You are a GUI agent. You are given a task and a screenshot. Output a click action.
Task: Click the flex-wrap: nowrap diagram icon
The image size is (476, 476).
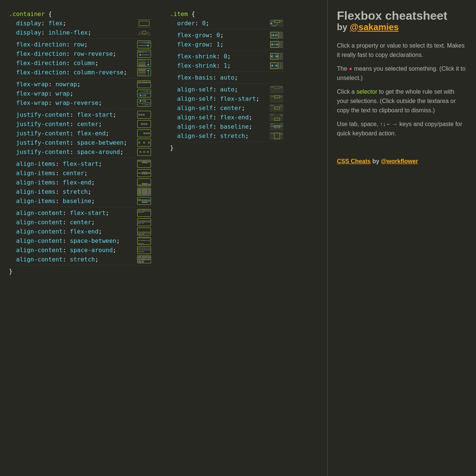click(x=144, y=84)
